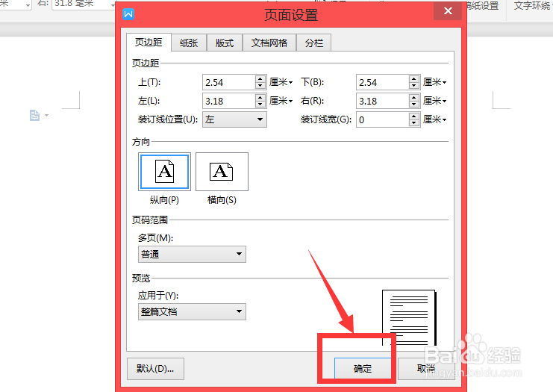The height and width of the screenshot is (392, 553).
Task: Click the 上(T) margin input field
Action: 228,82
